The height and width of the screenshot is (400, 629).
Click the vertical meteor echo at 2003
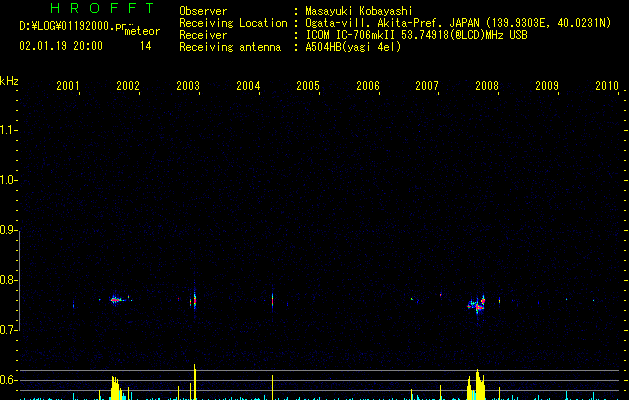[x=195, y=299]
